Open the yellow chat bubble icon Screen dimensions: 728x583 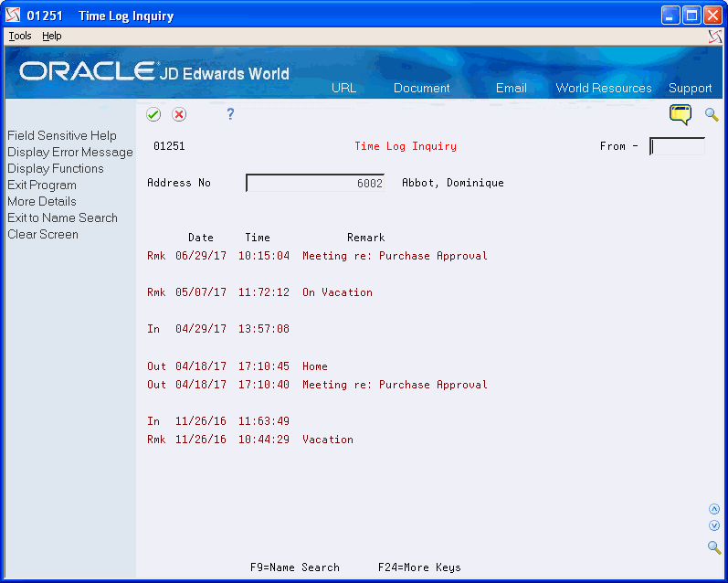(x=681, y=114)
